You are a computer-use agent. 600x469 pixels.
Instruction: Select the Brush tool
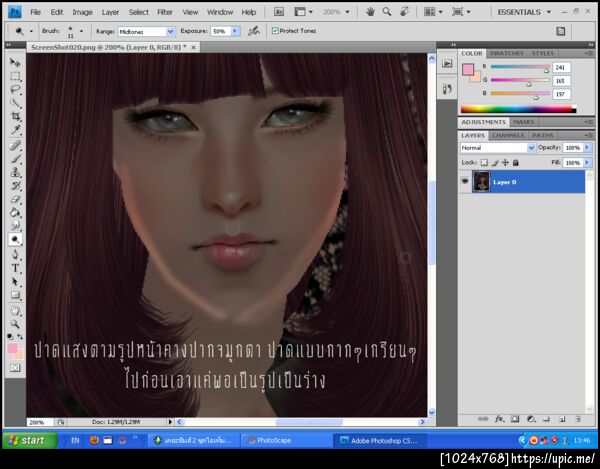click(15, 158)
